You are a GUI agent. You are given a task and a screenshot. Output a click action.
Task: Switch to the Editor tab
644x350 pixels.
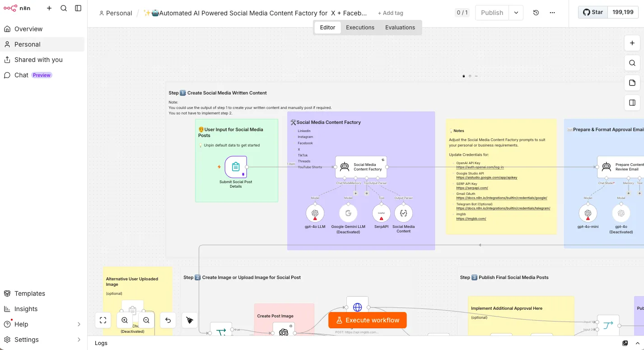(x=327, y=28)
